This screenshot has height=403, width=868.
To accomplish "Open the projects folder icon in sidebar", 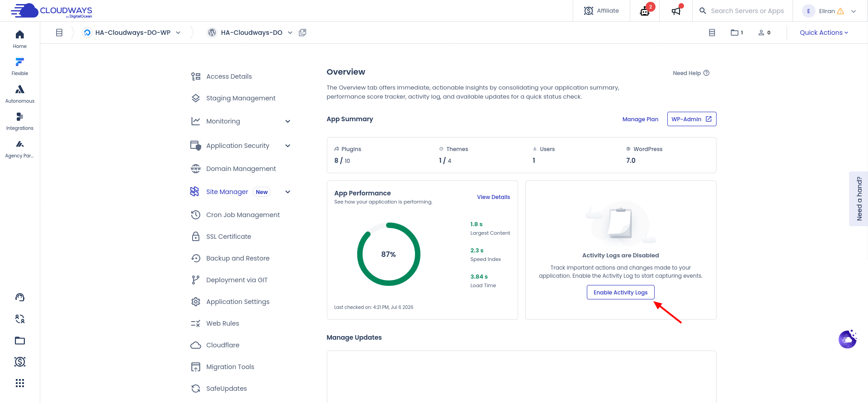I will tap(20, 341).
